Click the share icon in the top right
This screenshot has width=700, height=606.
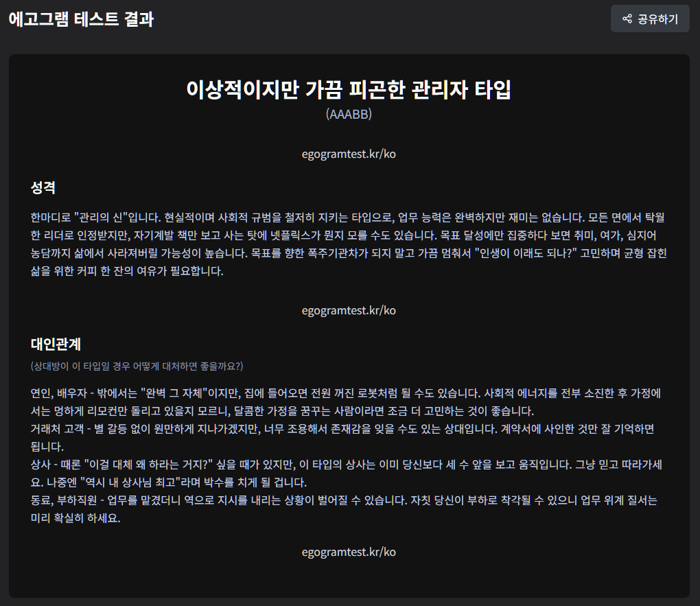click(x=627, y=19)
